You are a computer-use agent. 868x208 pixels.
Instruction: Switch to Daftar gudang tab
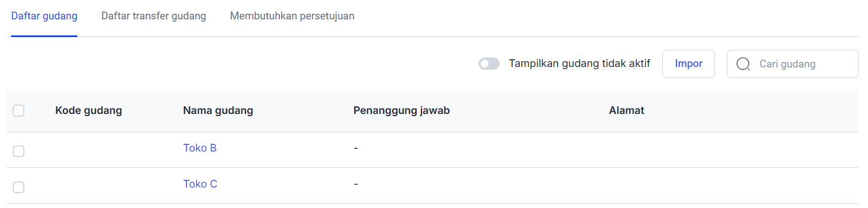44,16
